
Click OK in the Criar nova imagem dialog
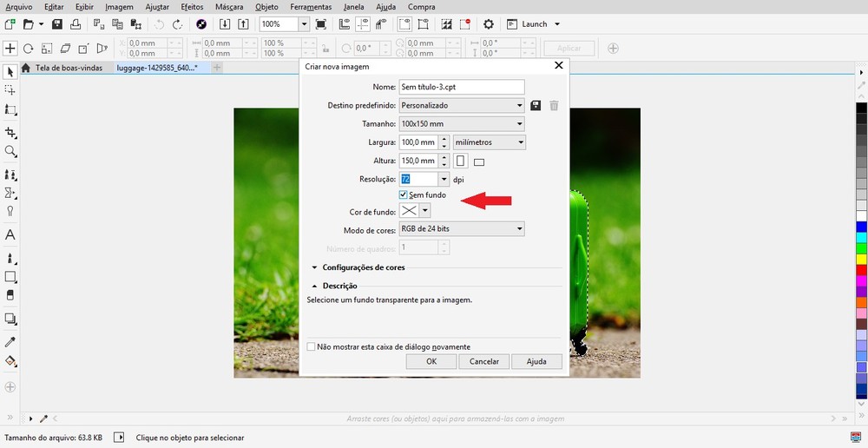click(x=431, y=361)
